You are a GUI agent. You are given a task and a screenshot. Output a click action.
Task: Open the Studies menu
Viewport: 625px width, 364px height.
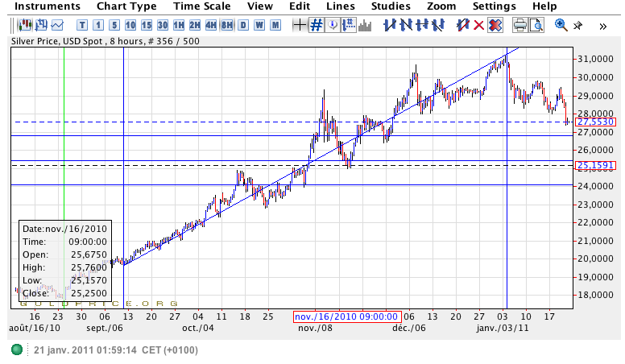[391, 6]
